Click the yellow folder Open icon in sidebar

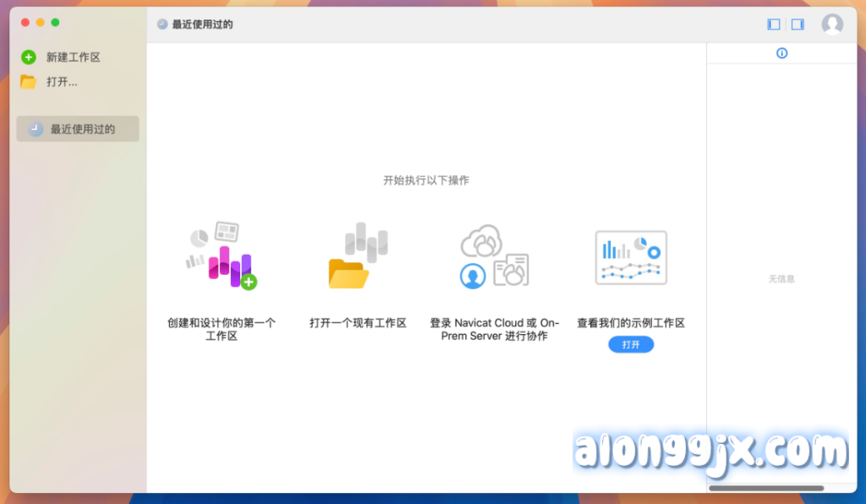click(x=29, y=82)
